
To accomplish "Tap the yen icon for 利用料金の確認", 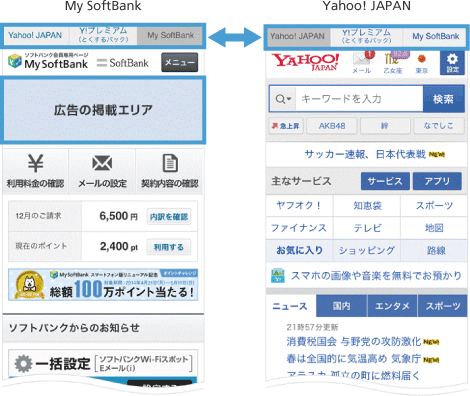I will [x=35, y=163].
